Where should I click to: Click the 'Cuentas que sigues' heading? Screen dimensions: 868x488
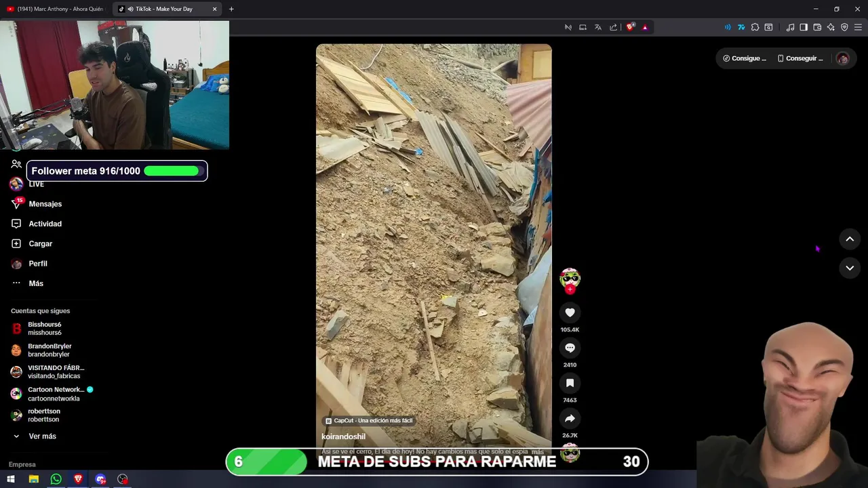click(41, 311)
